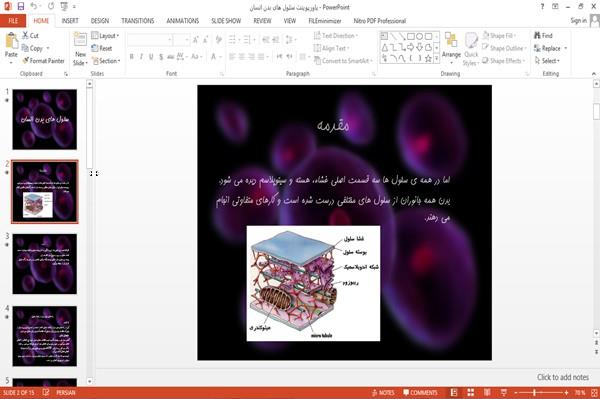Click the Increase Font Size icon

[196, 40]
